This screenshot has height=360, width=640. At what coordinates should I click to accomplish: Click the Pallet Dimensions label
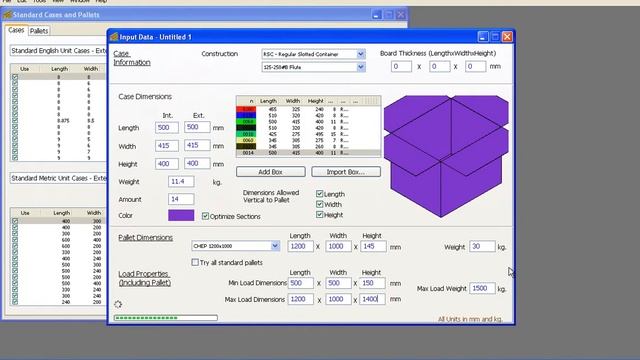tap(145, 238)
